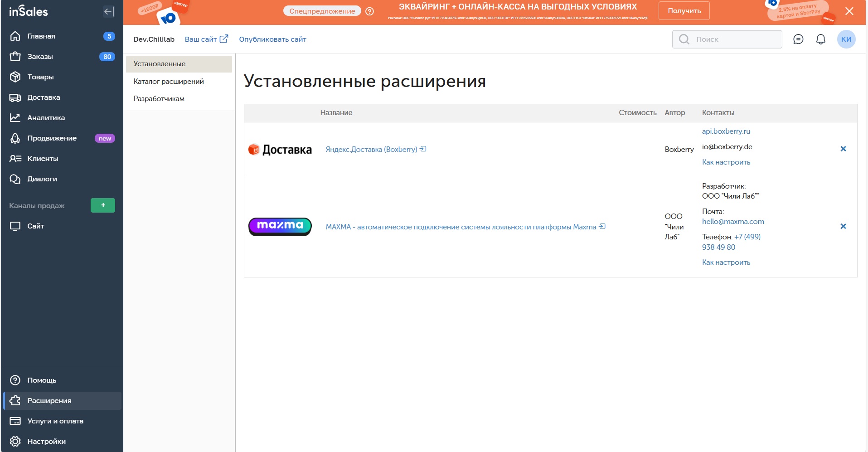Open Яндекс.Доставка (Boxberry) extension link
Image resolution: width=868 pixels, height=452 pixels.
click(371, 150)
